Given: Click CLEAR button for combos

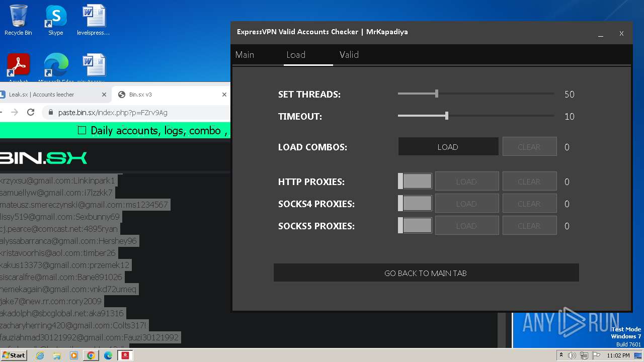Looking at the screenshot, I should coord(529,147).
